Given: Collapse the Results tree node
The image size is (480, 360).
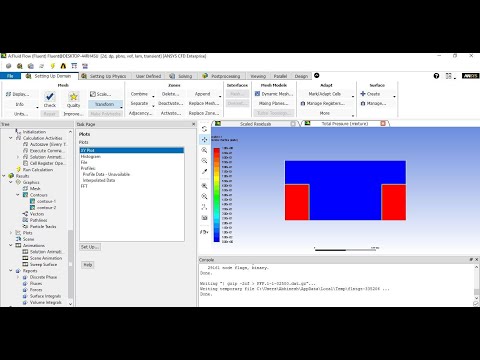Looking at the screenshot, I should (4, 176).
